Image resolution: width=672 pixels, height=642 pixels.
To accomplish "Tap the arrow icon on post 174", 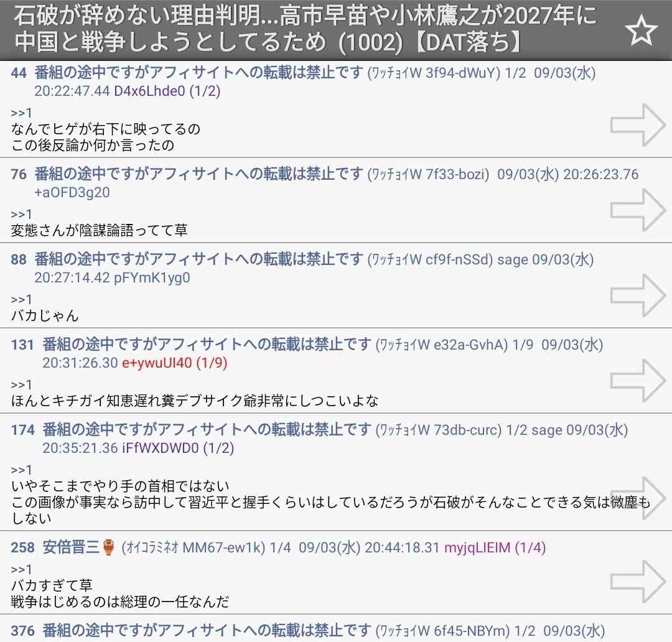I will point(638,498).
